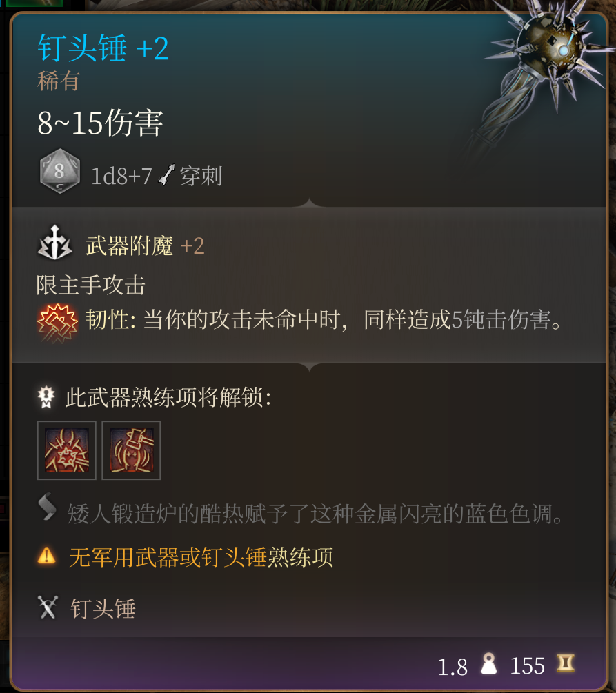The width and height of the screenshot is (616, 693).
Task: Click the 限主手攻击 text
Action: [x=90, y=285]
